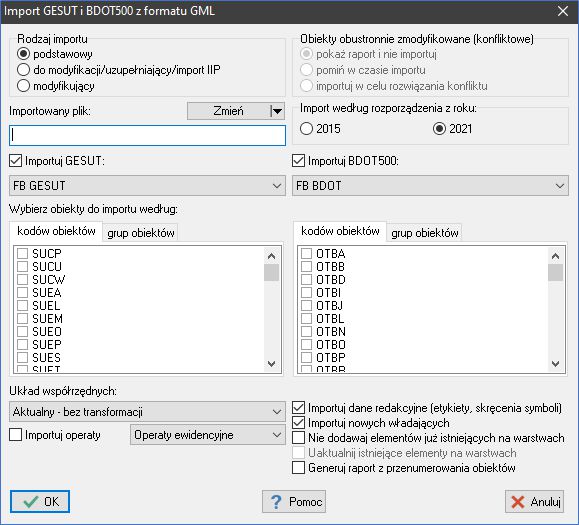Uncheck the Importuj GESUT checkbox
579x525 pixels.
tap(16, 161)
